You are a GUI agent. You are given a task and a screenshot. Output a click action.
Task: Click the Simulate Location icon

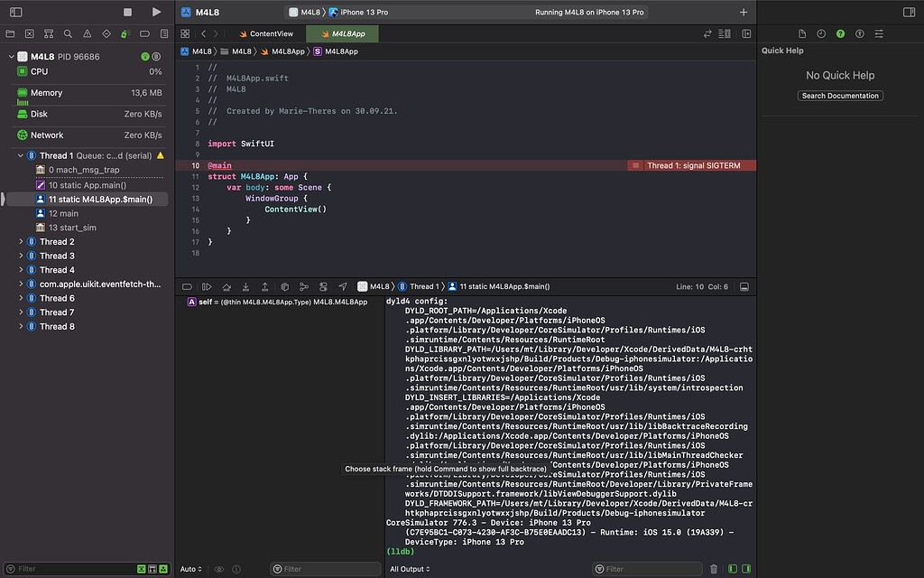click(341, 286)
